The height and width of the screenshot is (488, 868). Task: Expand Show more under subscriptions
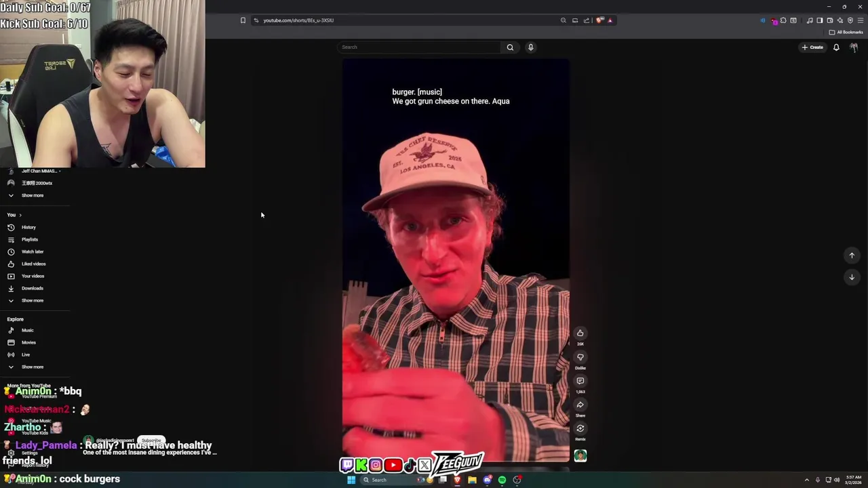pos(34,195)
